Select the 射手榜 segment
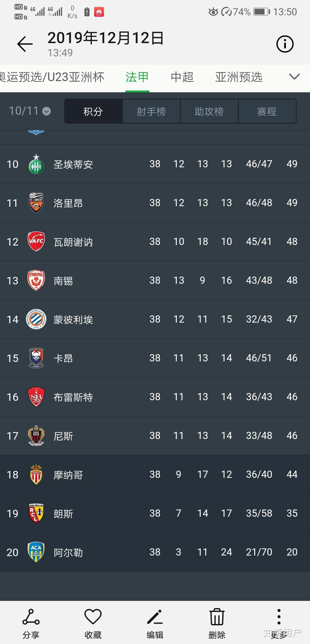 (151, 111)
